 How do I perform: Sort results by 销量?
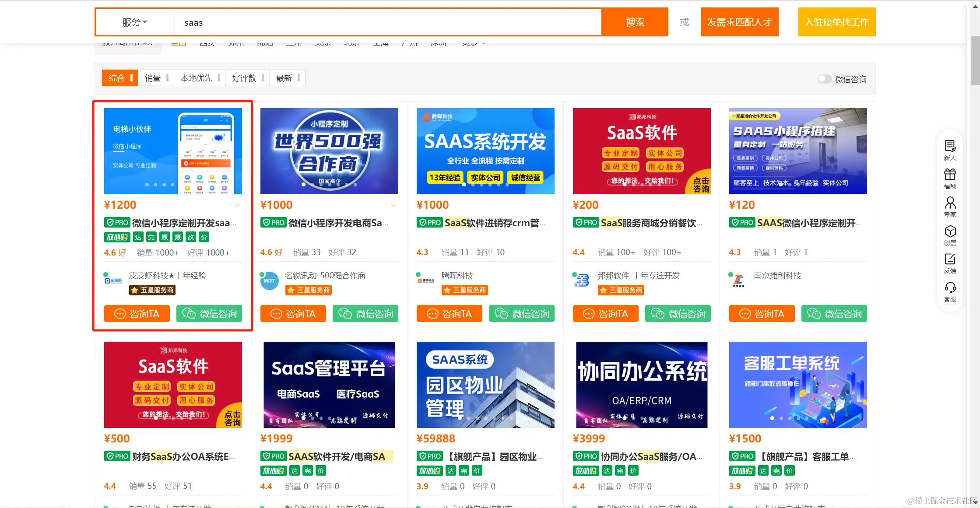pyautogui.click(x=156, y=78)
